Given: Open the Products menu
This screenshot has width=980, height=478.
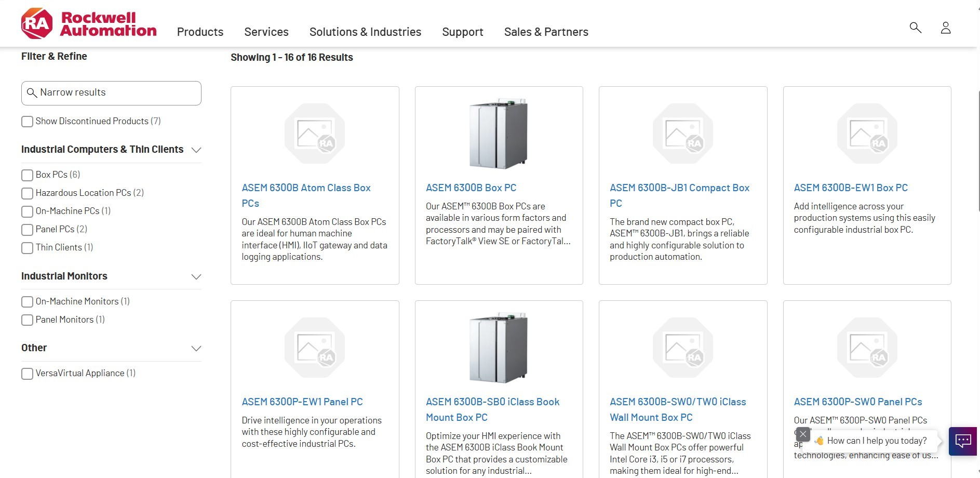Looking at the screenshot, I should (200, 32).
